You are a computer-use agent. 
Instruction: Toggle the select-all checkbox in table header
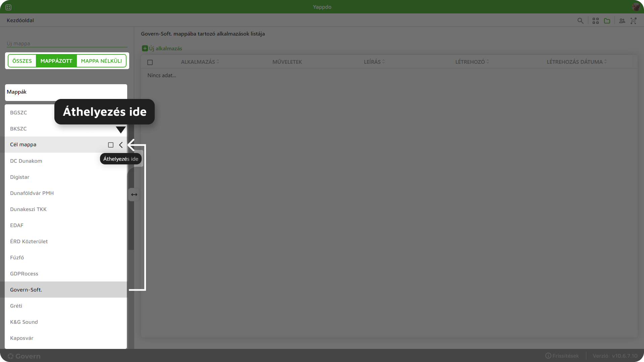[x=150, y=62]
